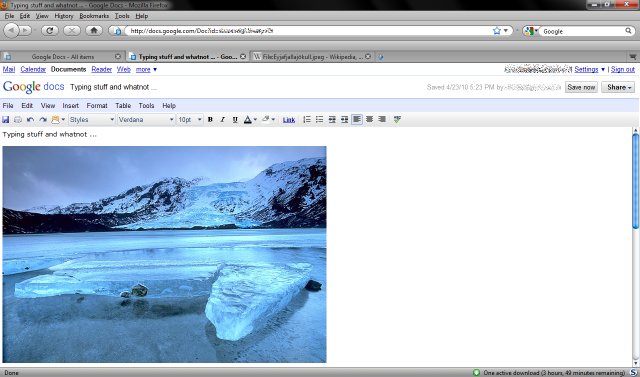Click Firefox Back navigation button

11,31
